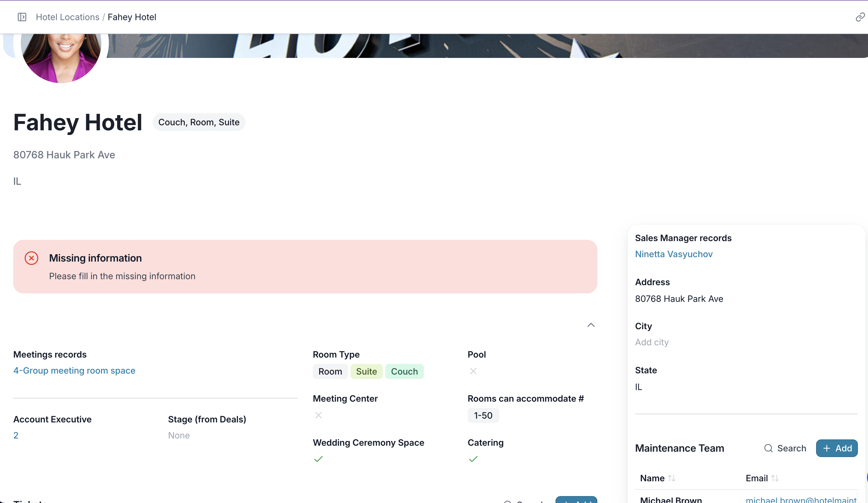This screenshot has width=868, height=503.
Task: Click the red Missing information error icon
Action: point(31,258)
